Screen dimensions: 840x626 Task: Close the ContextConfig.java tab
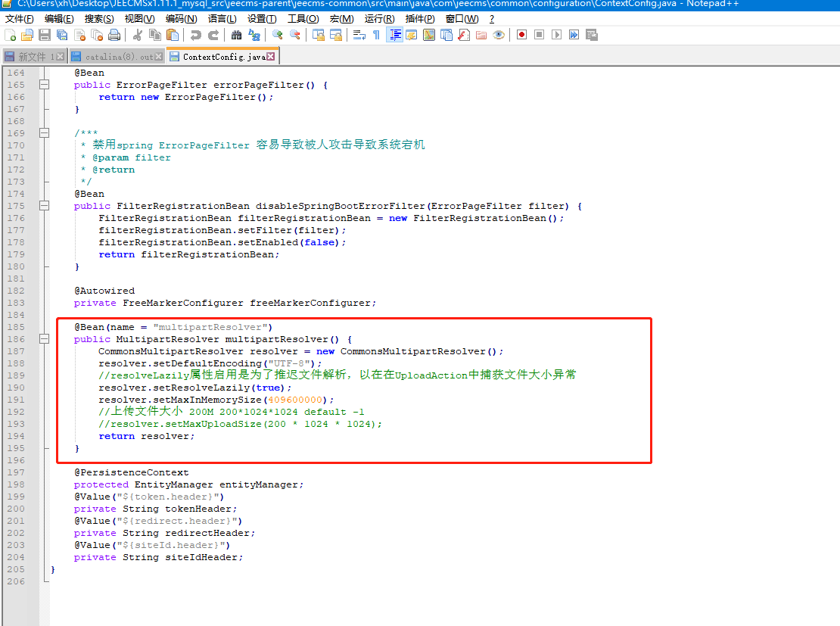click(x=271, y=56)
